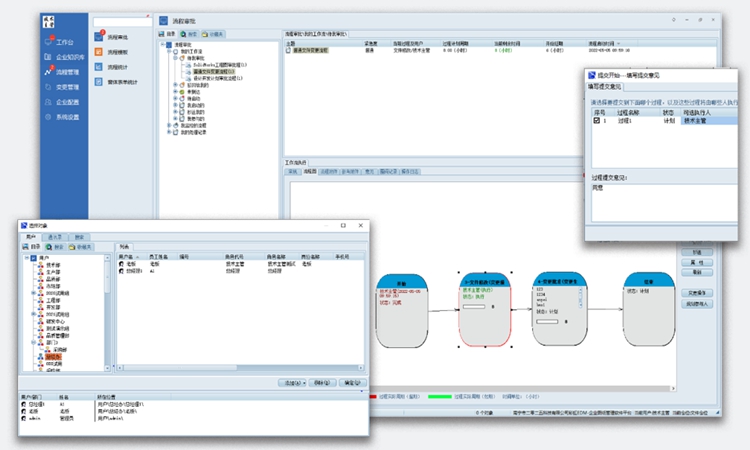Image resolution: width=750 pixels, height=450 pixels.
Task: Open the 流程统计 submenu icon
Action: point(99,66)
